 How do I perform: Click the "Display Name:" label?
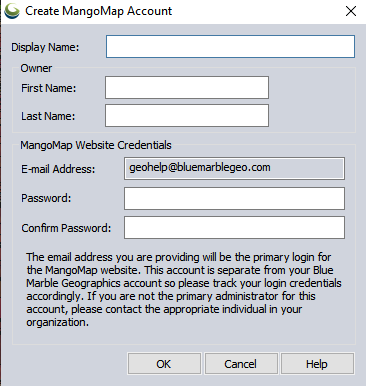(x=45, y=47)
